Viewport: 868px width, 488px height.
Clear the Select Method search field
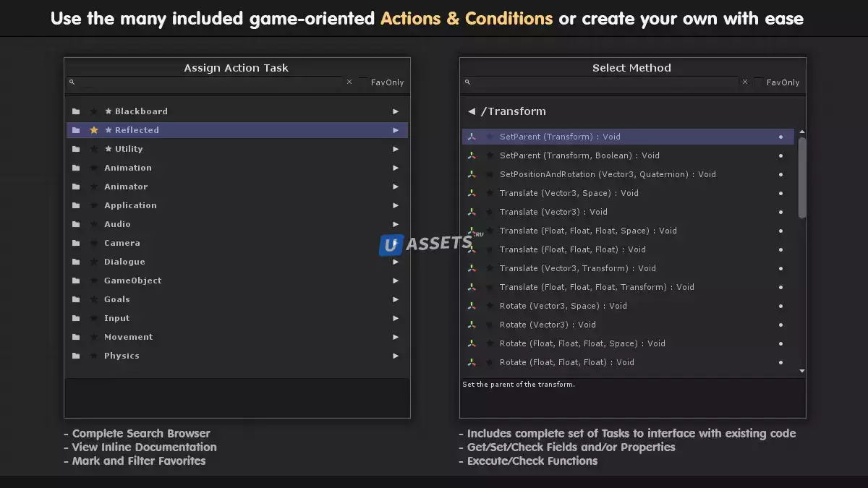point(745,82)
